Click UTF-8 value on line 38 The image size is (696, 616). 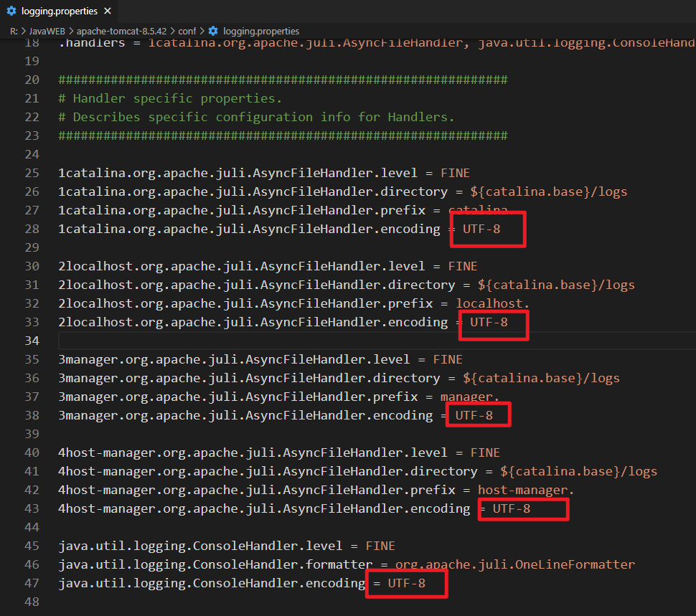(474, 415)
